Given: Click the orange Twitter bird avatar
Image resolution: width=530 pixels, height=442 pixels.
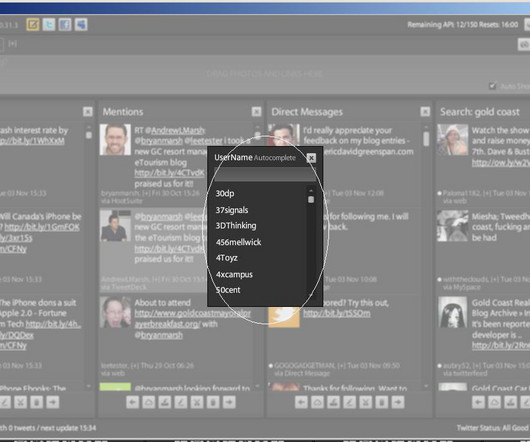Looking at the screenshot, I should [x=284, y=317].
